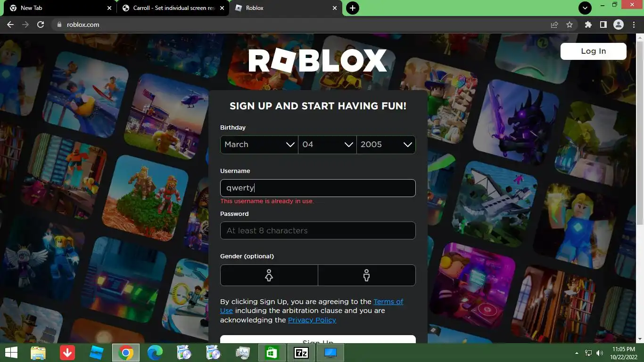
Task: Select the female gender icon
Action: pyautogui.click(x=269, y=275)
